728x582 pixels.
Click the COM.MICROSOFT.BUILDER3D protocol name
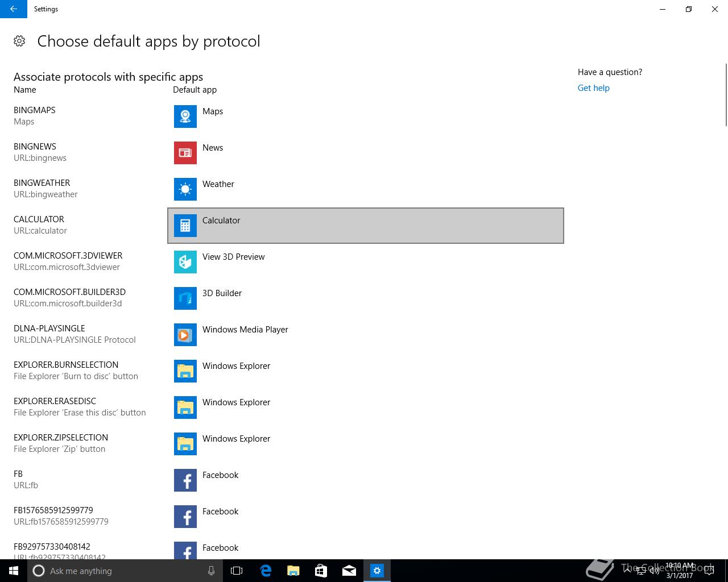(69, 292)
